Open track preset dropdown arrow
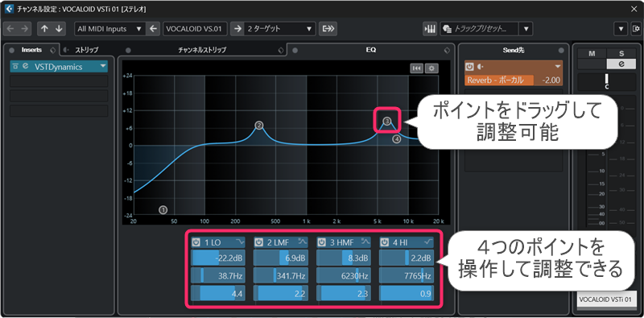 [x=526, y=29]
